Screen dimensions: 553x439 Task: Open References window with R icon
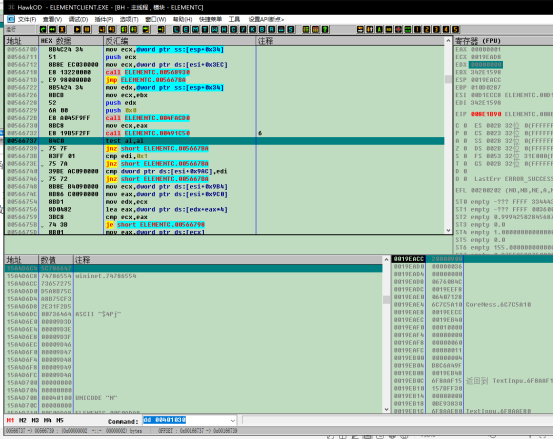tap(272, 30)
